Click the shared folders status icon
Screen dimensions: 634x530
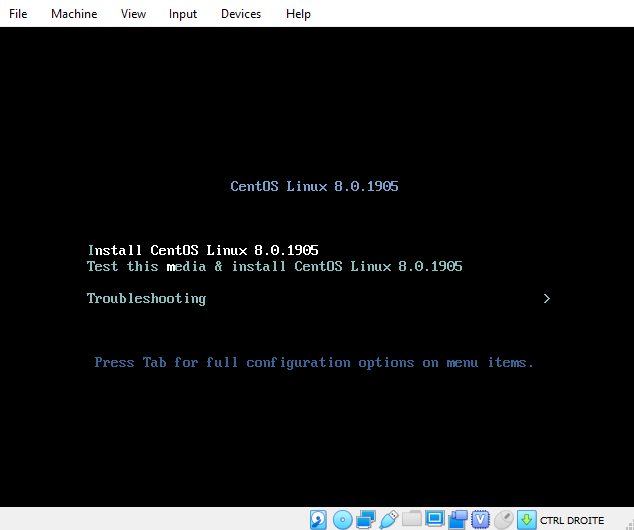coord(411,519)
